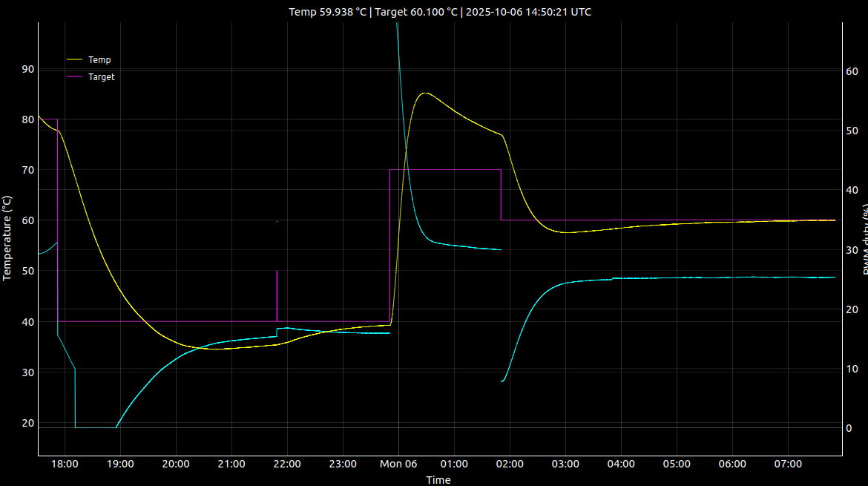Click the Mon 06 date tick label

coord(398,464)
